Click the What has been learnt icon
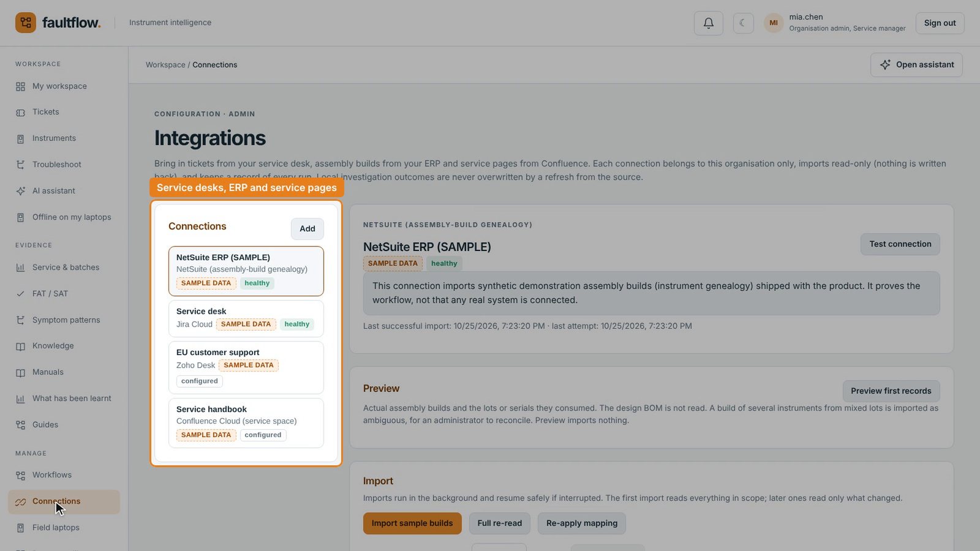Screen dimensions: 980x551 [x=20, y=399]
